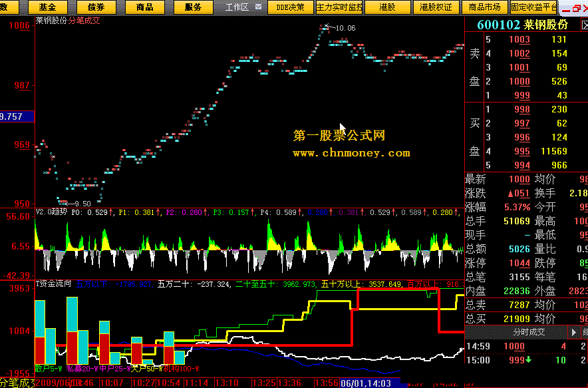Screen dimensions: 588x388
Task: Click the 机构100-W legend label
Action: point(181,369)
